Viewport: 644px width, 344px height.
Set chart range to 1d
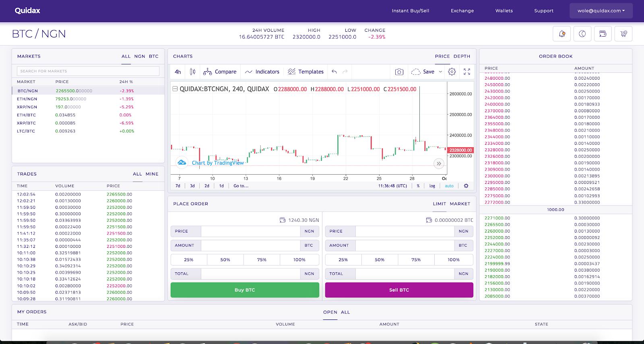pyautogui.click(x=221, y=186)
